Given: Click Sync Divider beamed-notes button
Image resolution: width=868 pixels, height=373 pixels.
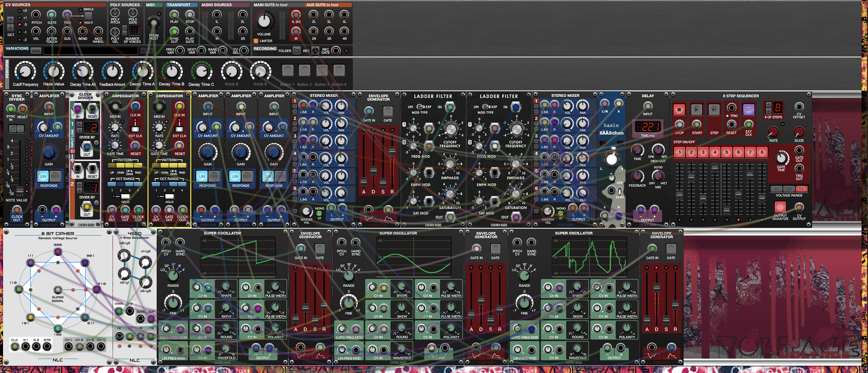Looking at the screenshot, I should 13,128.
